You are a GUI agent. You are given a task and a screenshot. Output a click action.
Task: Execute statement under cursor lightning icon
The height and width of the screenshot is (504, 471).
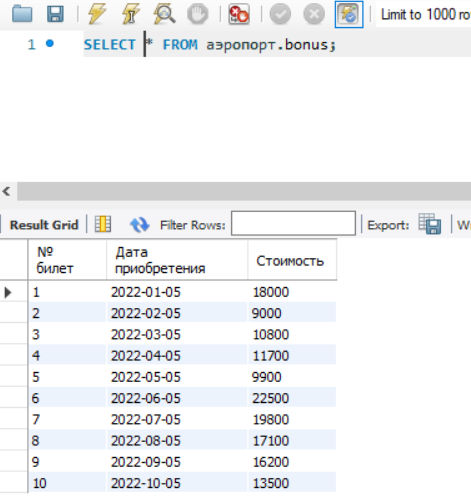coord(130,14)
